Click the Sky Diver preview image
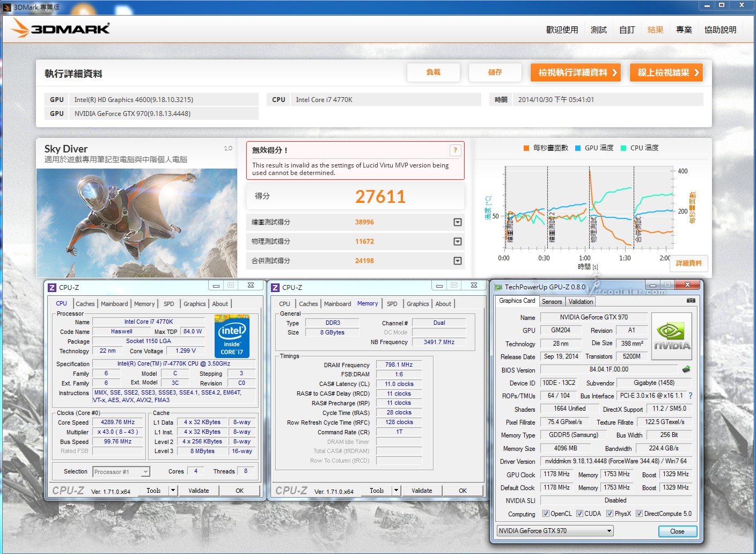This screenshot has height=554, width=756. pyautogui.click(x=137, y=223)
